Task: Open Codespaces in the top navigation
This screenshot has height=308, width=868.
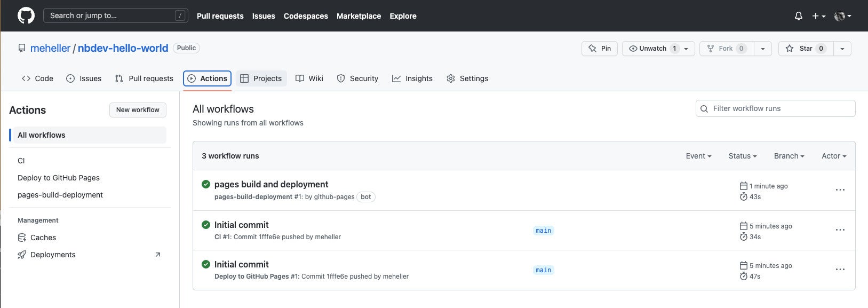Action: pyautogui.click(x=306, y=16)
